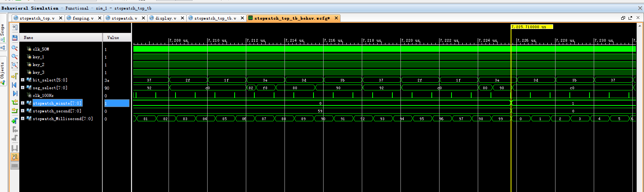Close the Behavioral Simulation panel

tap(640, 8)
